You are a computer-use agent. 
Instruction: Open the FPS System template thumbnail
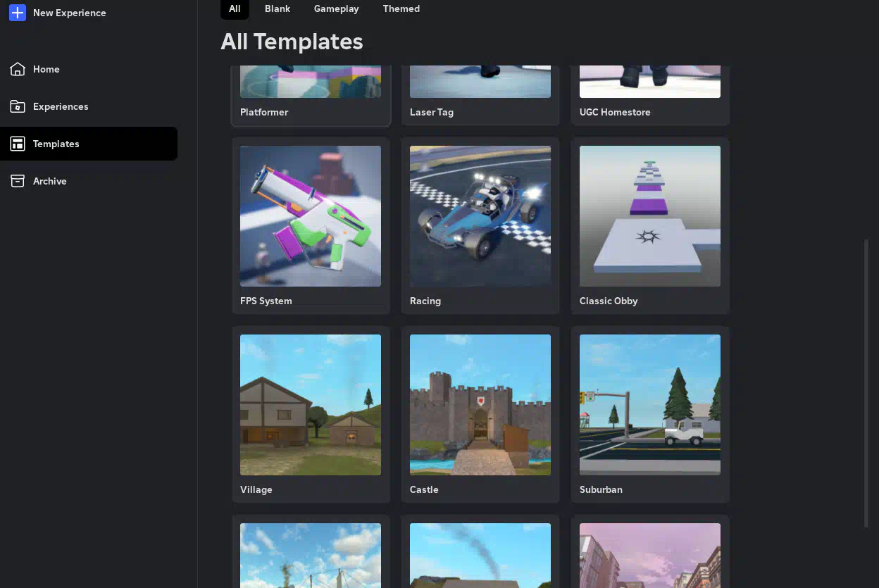[311, 216]
